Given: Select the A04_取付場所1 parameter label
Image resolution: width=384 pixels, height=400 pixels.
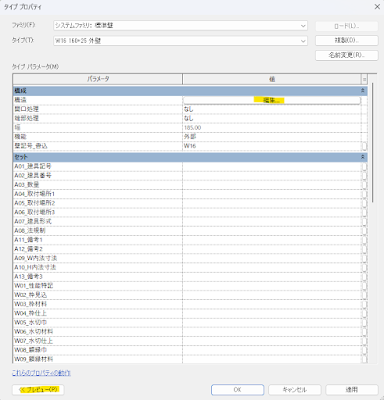Looking at the screenshot, I should tap(34, 194).
